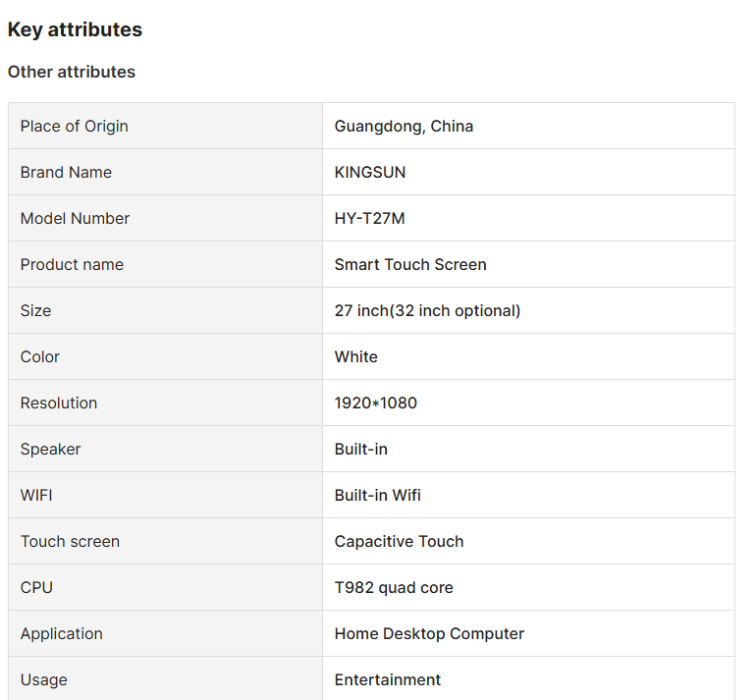Select the Application attribute label
This screenshot has height=700, width=756.
coord(61,633)
